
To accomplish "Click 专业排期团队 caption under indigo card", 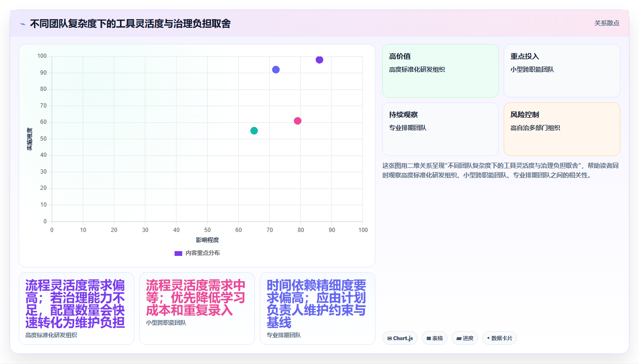I will 284,335.
